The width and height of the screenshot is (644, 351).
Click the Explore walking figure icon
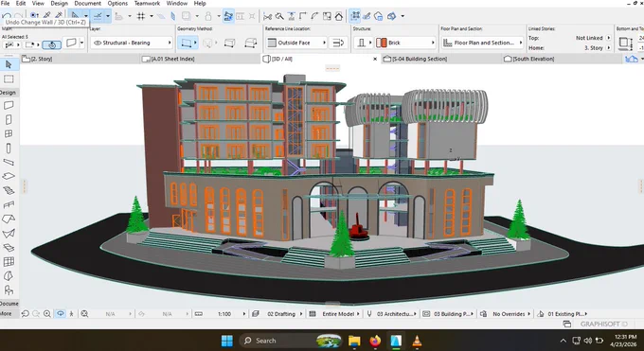71,314
